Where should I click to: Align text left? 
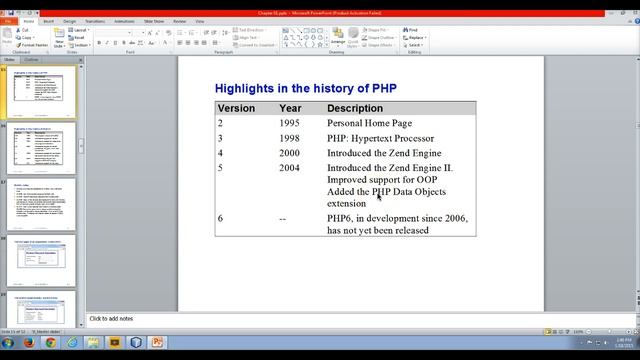pos(180,43)
